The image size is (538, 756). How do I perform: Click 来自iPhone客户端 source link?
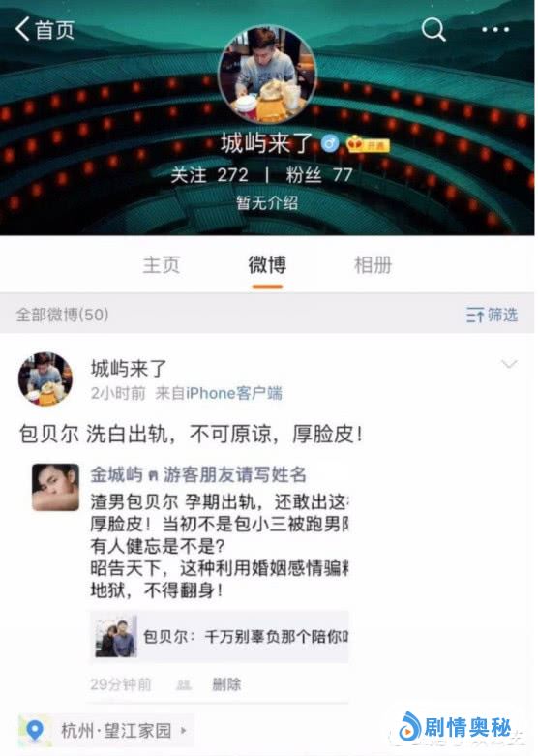click(219, 393)
